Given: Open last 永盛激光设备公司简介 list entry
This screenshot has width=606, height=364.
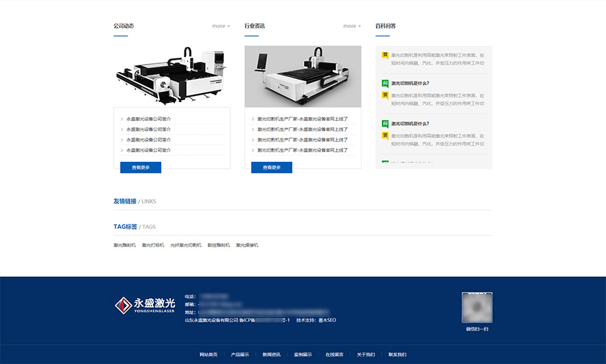Looking at the screenshot, I should [x=148, y=150].
